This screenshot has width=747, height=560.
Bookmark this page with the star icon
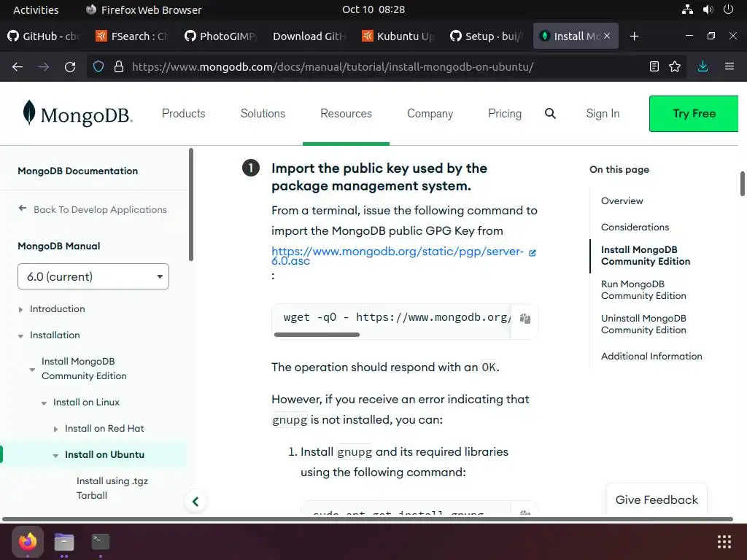pyautogui.click(x=675, y=66)
